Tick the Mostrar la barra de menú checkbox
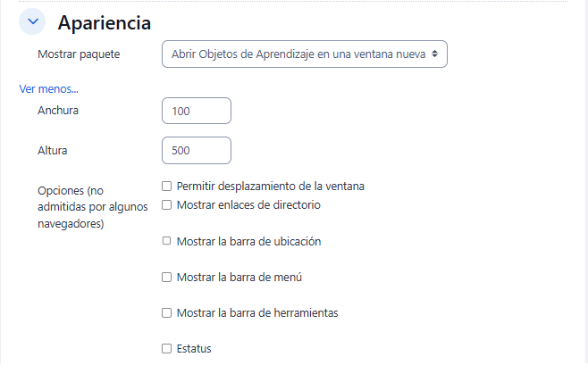 pos(166,277)
